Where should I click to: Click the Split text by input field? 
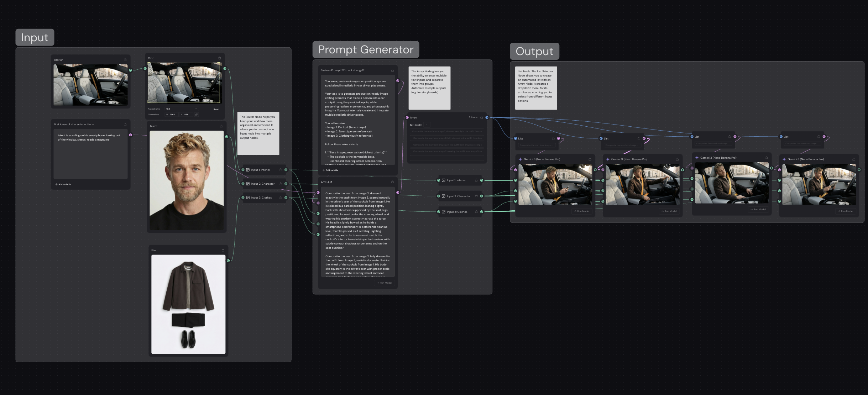[426, 125]
